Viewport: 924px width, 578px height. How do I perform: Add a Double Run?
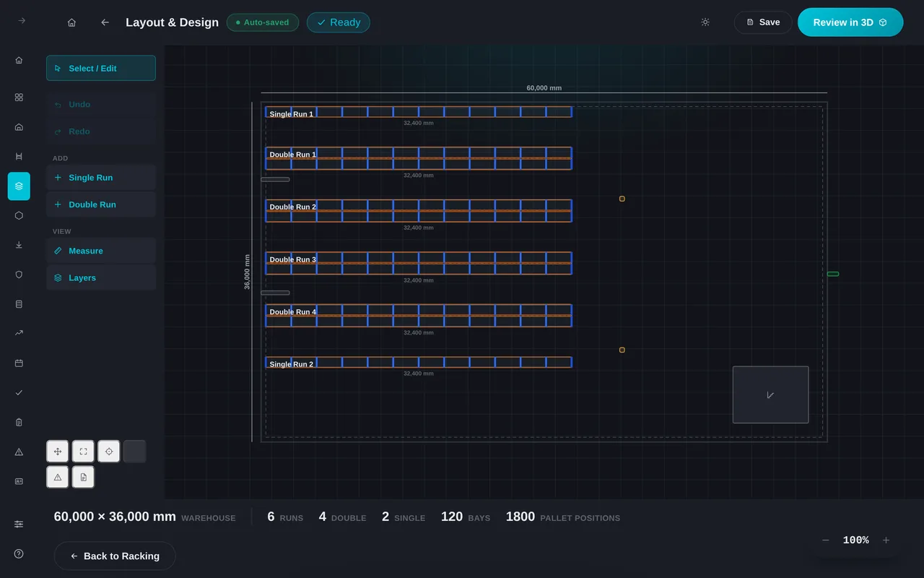pos(101,204)
